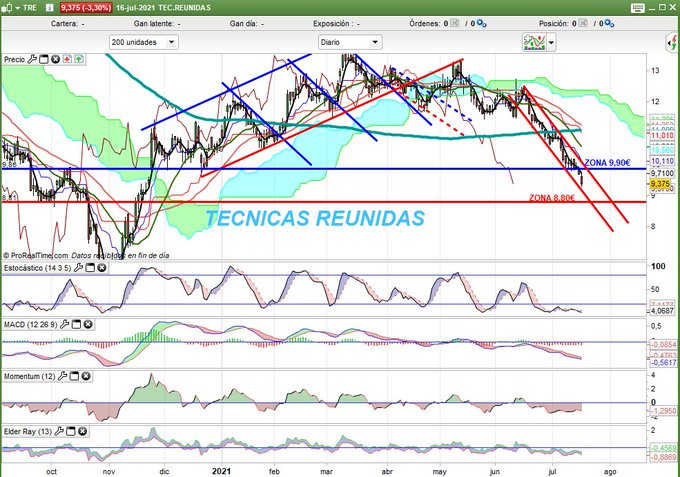680x477 pixels.
Task: Expand the arrow beside the indicators icon
Action: point(551,42)
